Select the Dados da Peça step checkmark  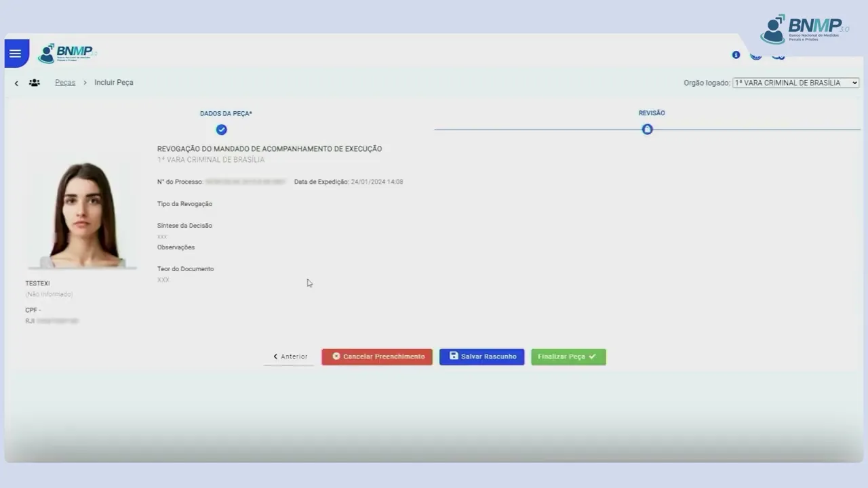(221, 129)
